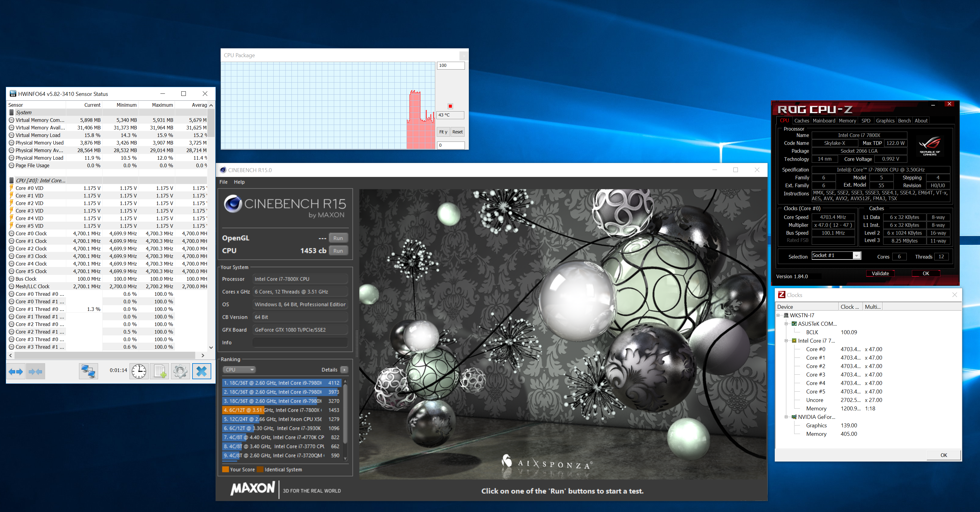Screen dimensions: 980x512
Task: Switch to Graphics tab in CPU-Z
Action: [x=885, y=120]
